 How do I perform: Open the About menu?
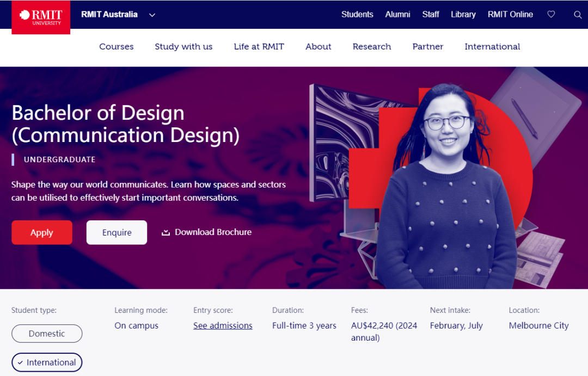coord(318,46)
